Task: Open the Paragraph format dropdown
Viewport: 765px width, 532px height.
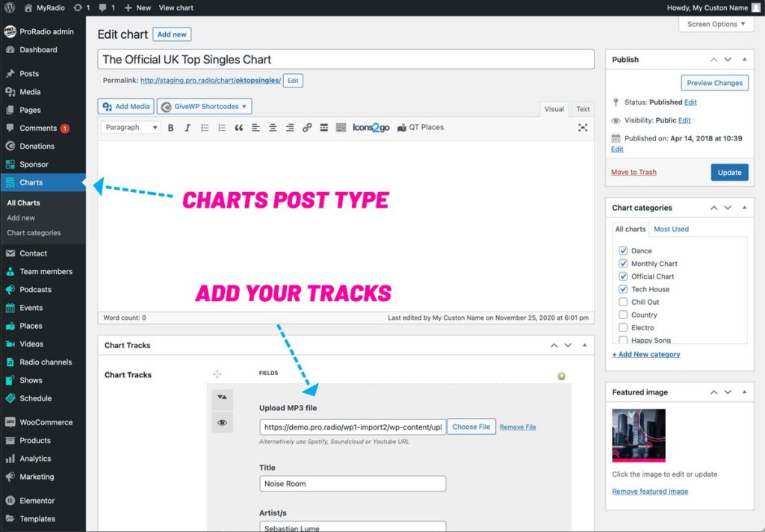Action: tap(131, 128)
